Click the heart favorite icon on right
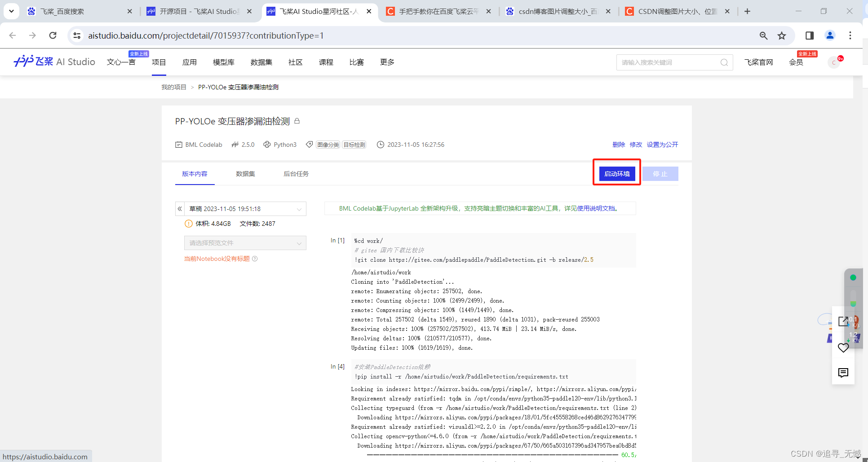The image size is (868, 462). [x=843, y=348]
